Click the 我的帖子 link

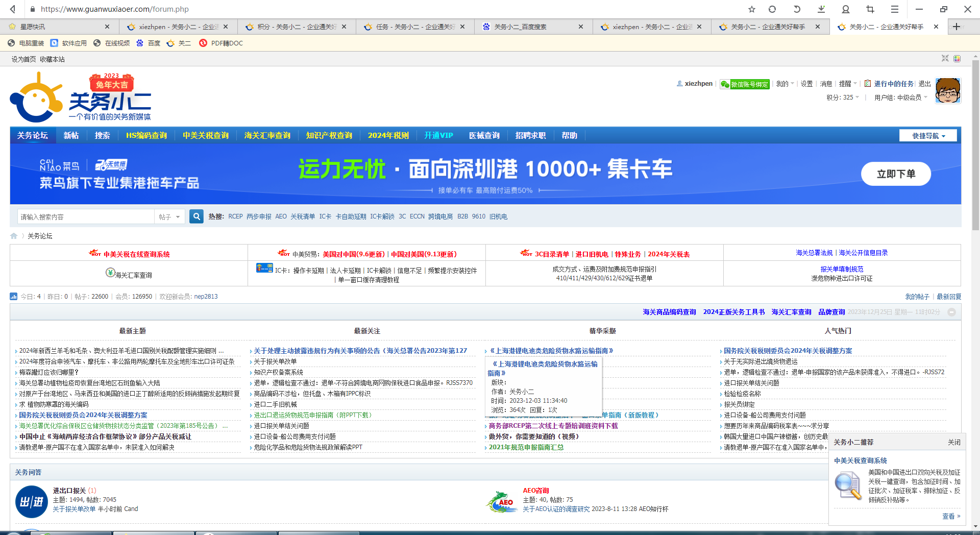(917, 297)
